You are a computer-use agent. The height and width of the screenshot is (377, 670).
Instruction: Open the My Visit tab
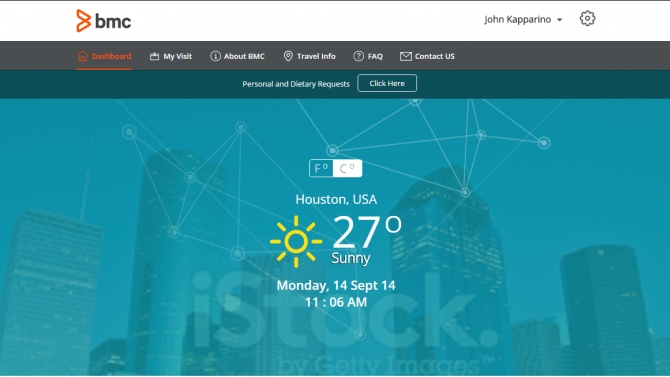[x=170, y=56]
